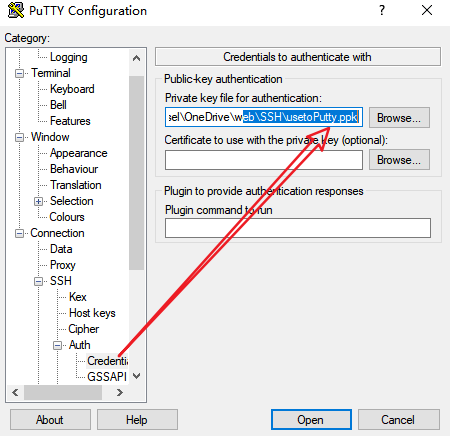Click the About button
This screenshot has height=436, width=450.
point(50,419)
